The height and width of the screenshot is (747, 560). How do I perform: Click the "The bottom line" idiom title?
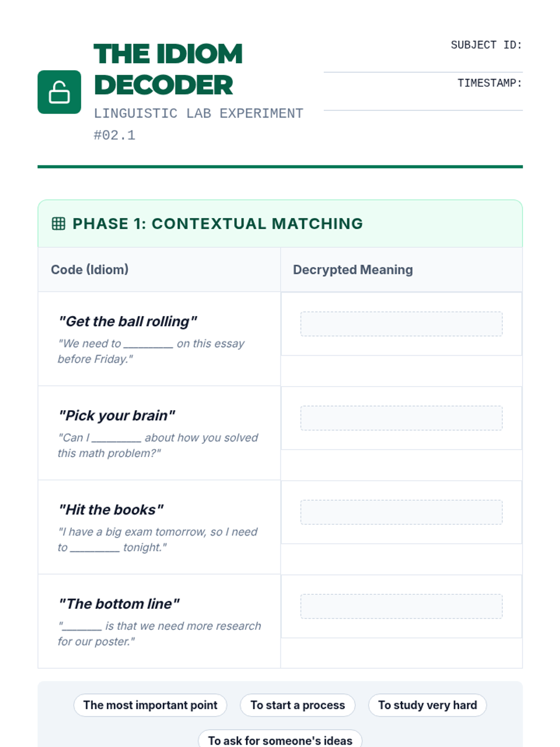(x=119, y=604)
